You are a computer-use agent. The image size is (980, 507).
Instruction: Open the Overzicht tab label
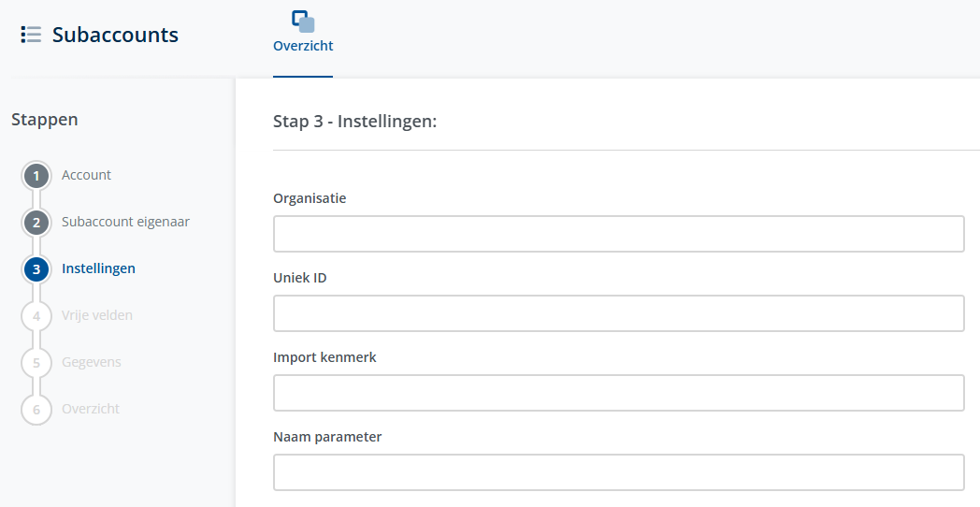pyautogui.click(x=303, y=46)
